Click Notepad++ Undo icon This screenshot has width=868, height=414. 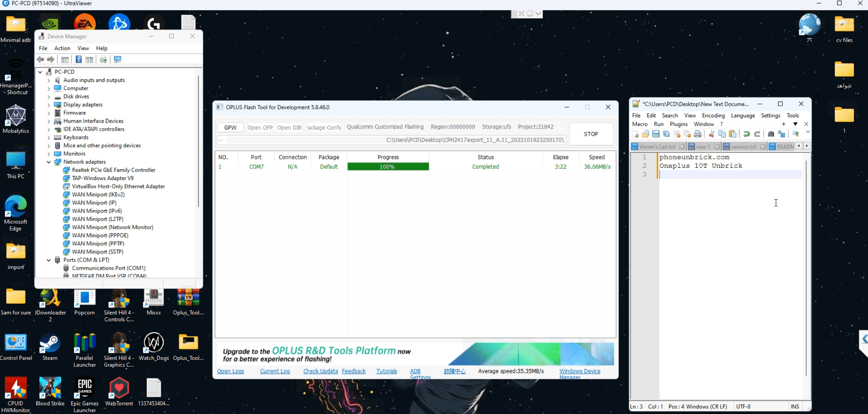[x=746, y=134]
